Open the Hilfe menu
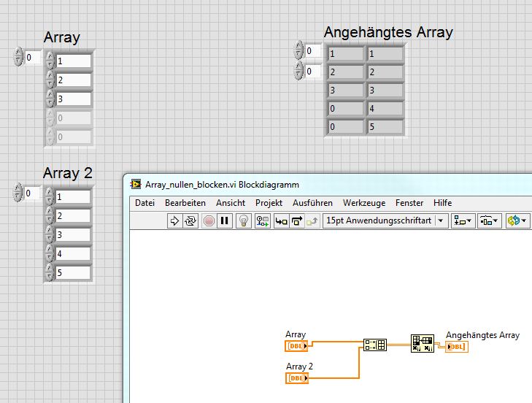The image size is (532, 403). click(442, 203)
